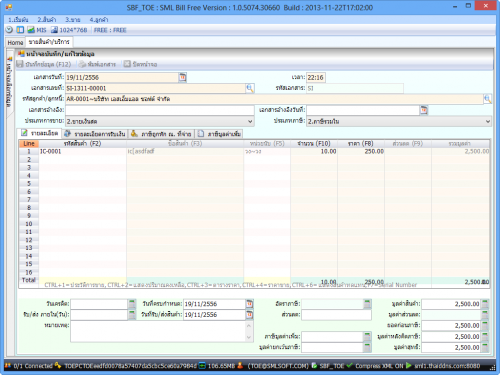Screen dimensions: 500x375
Task: Switch to the payment receipt details tab
Action: click(95, 134)
